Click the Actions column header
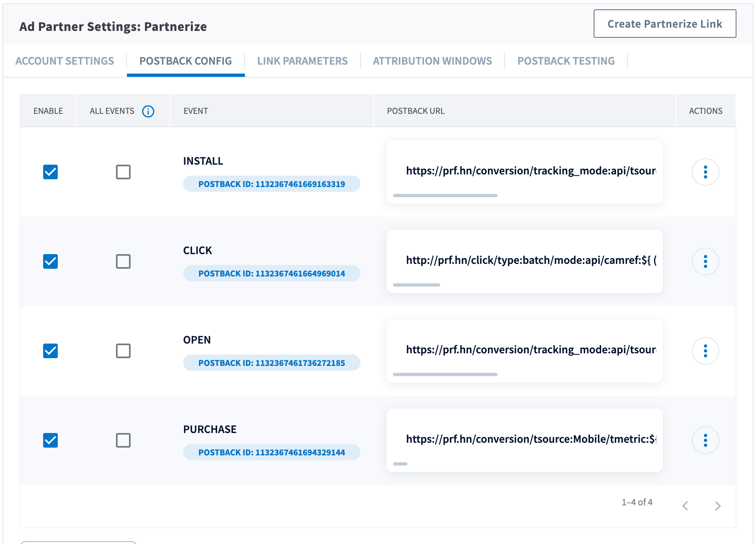Screen dimensions: 756x544 (706, 111)
